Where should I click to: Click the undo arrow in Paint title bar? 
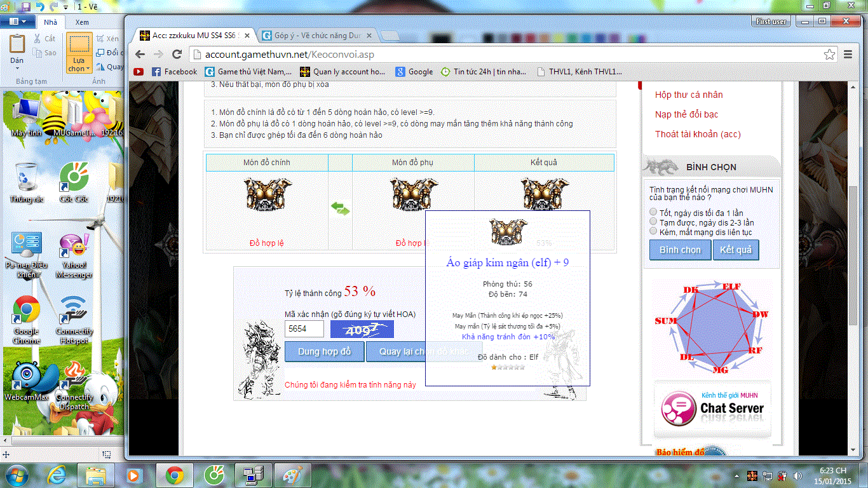pos(40,7)
